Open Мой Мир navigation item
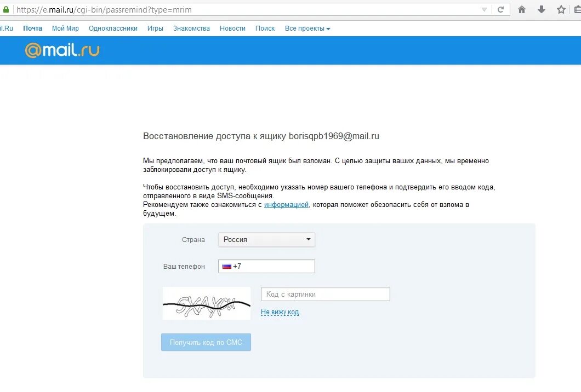 (x=65, y=28)
